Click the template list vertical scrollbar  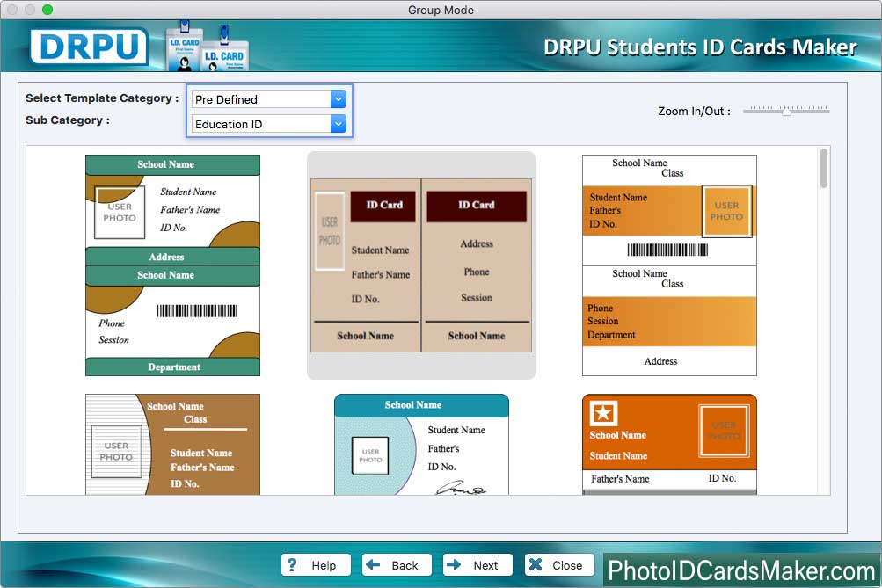(823, 168)
